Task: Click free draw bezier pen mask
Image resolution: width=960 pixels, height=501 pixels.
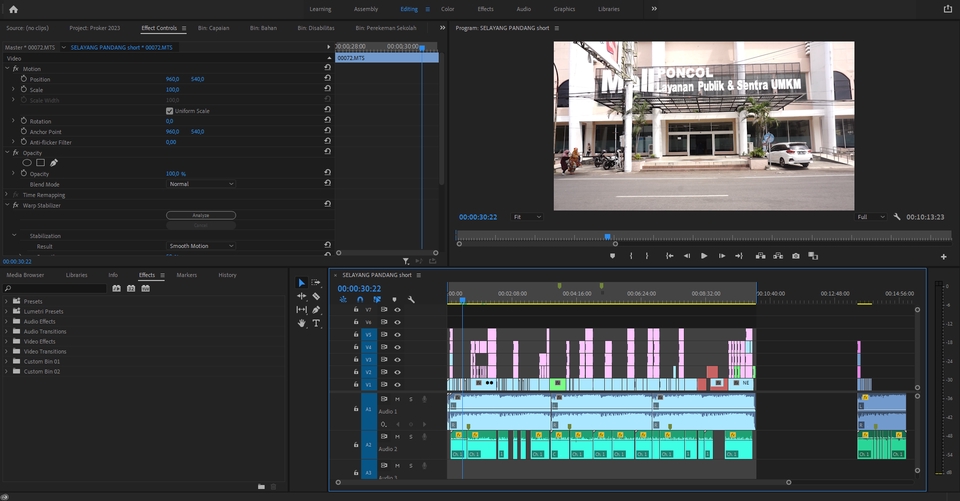Action: point(54,163)
